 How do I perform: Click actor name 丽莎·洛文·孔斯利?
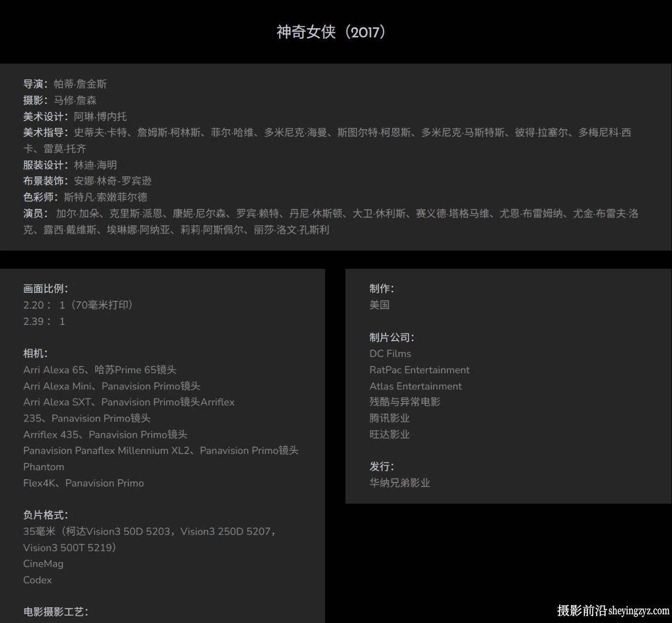coord(291,229)
